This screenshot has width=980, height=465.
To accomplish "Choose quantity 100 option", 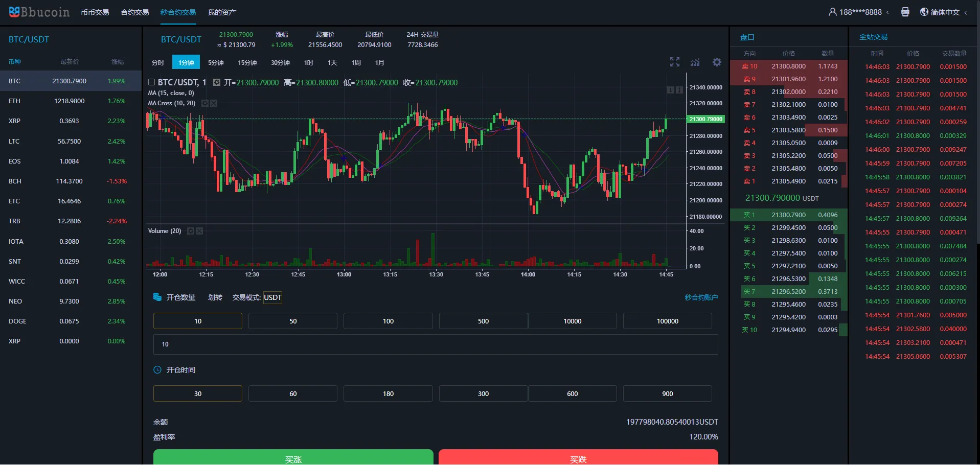I will tap(388, 321).
